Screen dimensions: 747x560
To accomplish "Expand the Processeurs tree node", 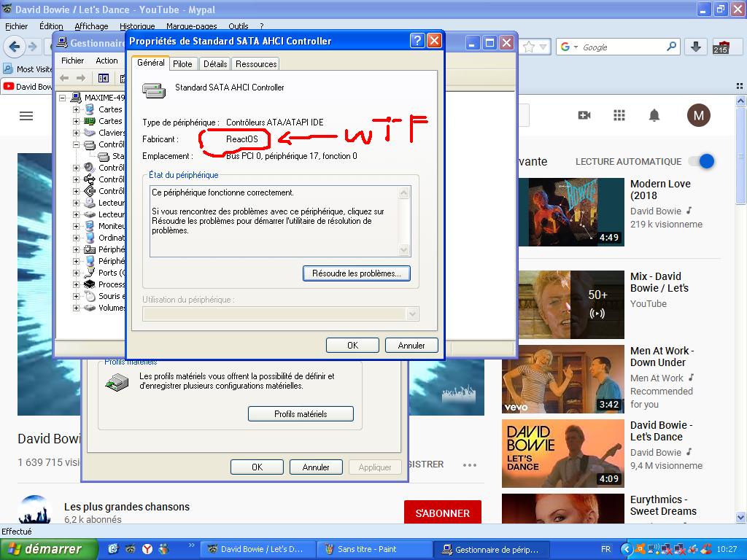I will click(x=76, y=284).
